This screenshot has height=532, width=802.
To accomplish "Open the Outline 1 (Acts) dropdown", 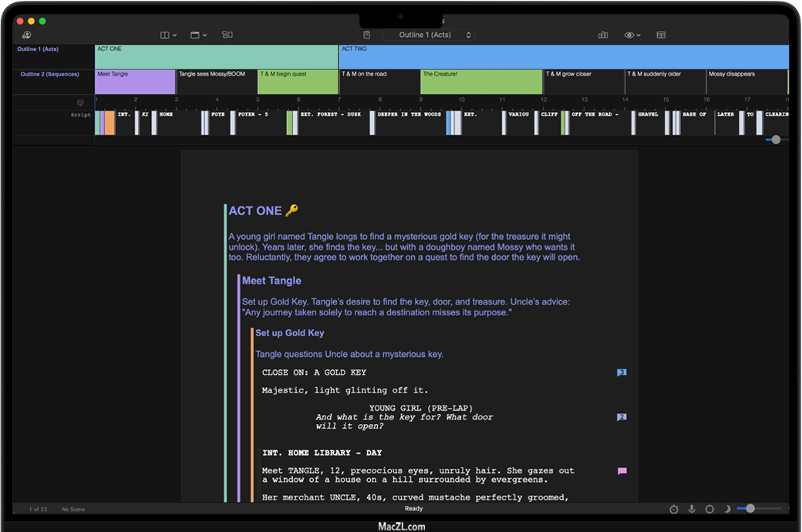I will pyautogui.click(x=430, y=35).
